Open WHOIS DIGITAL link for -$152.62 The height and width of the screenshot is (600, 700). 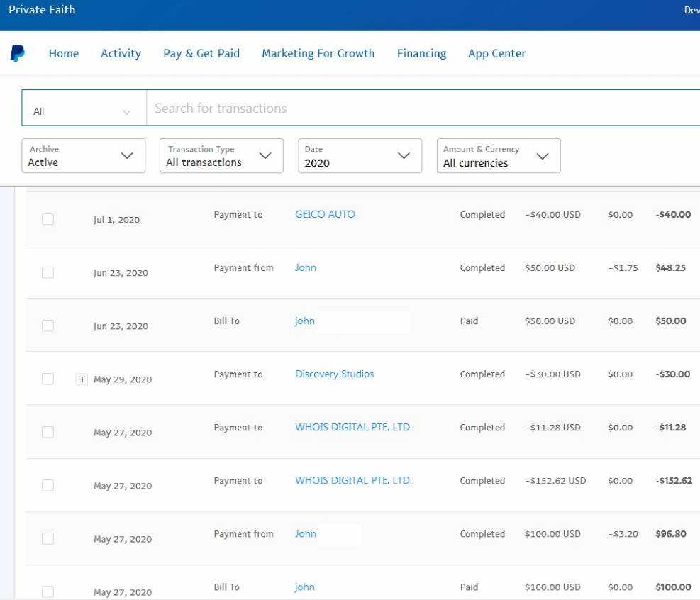[354, 480]
